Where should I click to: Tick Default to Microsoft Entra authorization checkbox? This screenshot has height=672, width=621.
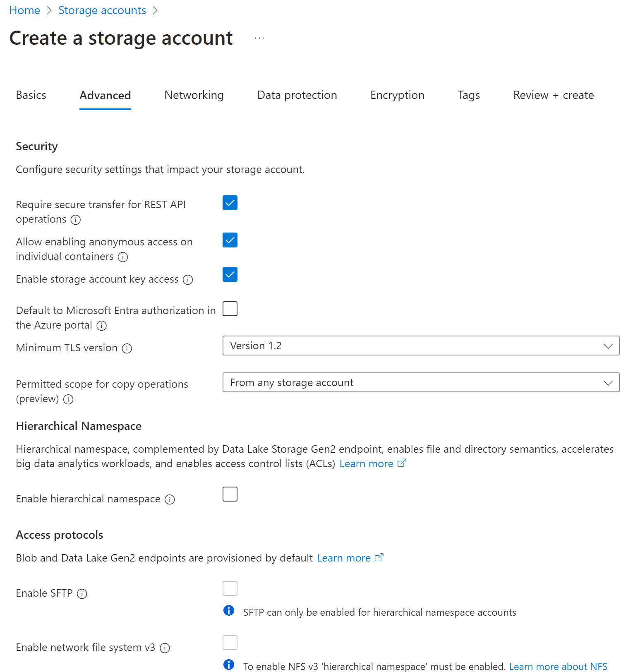230,309
